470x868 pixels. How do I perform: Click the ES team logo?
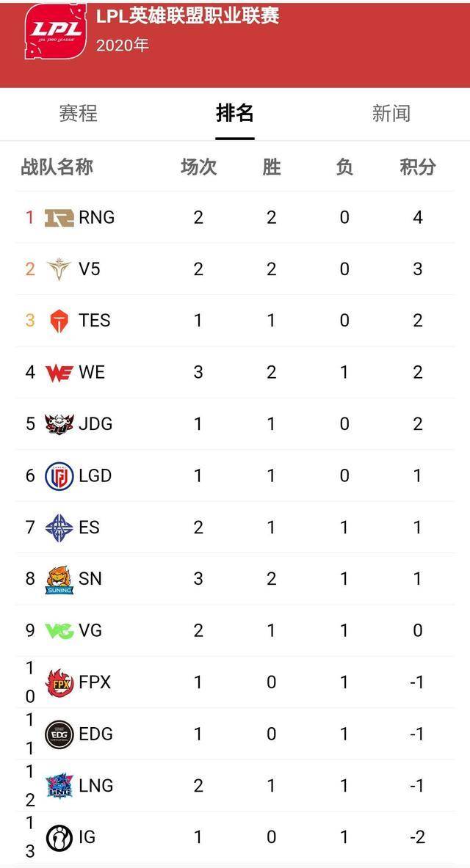coord(59,528)
